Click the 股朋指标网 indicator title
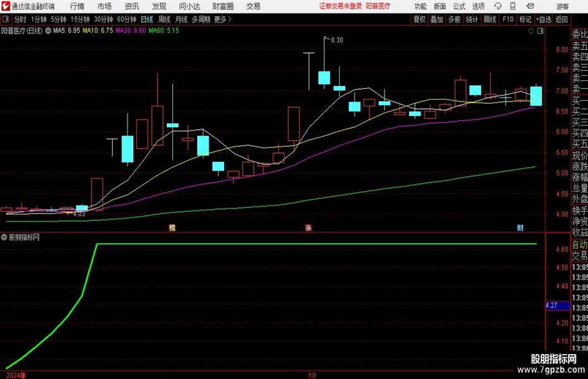 click(x=24, y=237)
